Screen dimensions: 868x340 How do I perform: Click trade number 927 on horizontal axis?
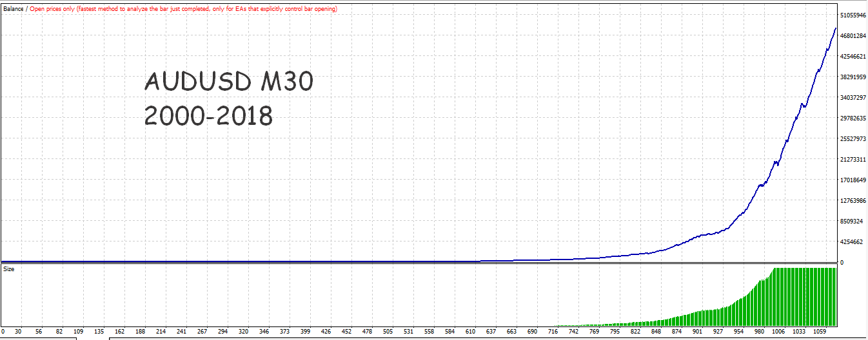pos(717,332)
